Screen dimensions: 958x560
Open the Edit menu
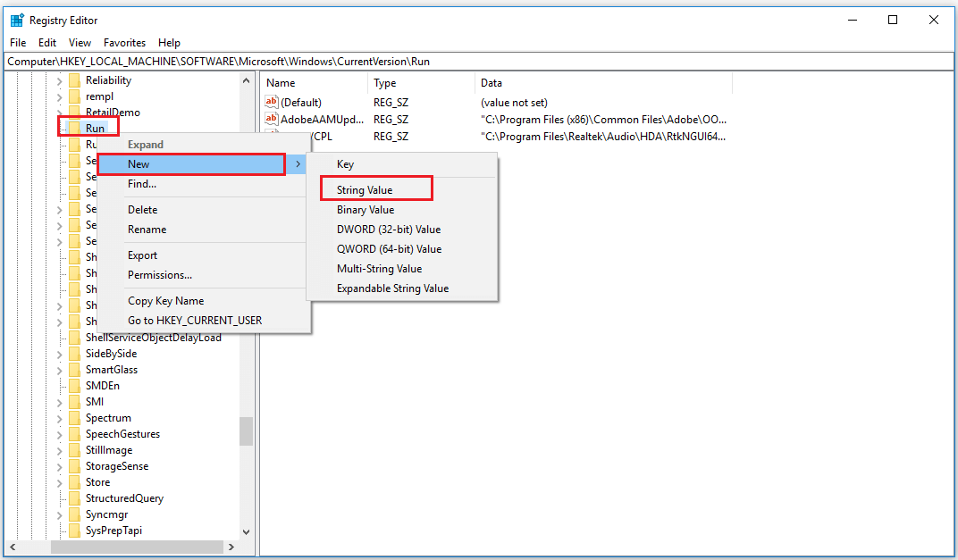click(47, 43)
